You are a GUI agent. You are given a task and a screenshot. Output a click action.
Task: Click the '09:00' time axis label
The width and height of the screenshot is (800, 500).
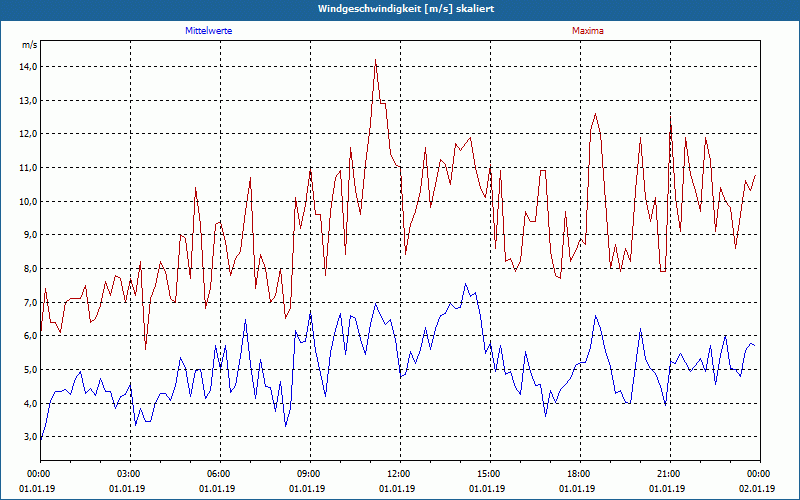tap(310, 474)
